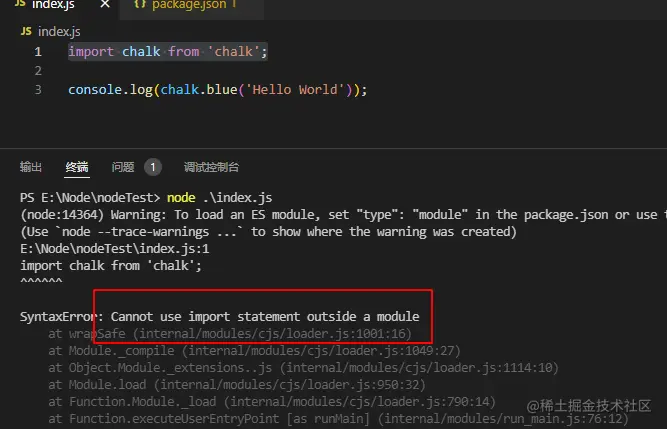The width and height of the screenshot is (667, 429).
Task: Click the console.log line of code
Action: (217, 90)
